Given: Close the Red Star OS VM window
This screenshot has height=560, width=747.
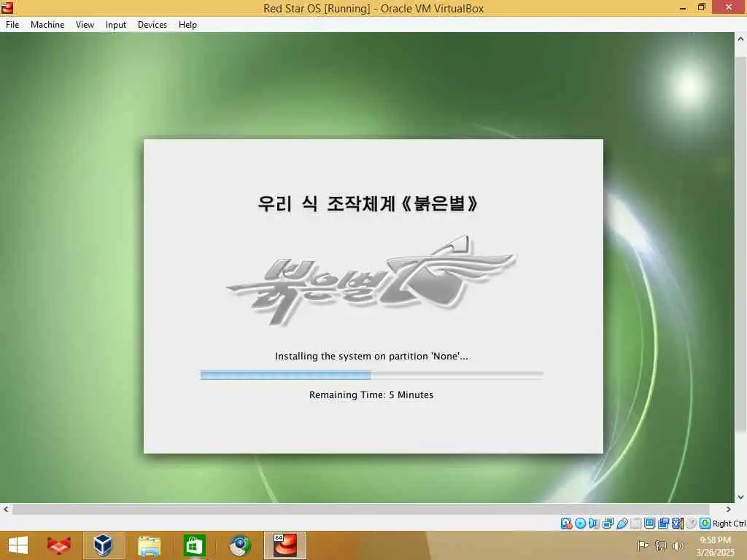Looking at the screenshot, I should 729,7.
